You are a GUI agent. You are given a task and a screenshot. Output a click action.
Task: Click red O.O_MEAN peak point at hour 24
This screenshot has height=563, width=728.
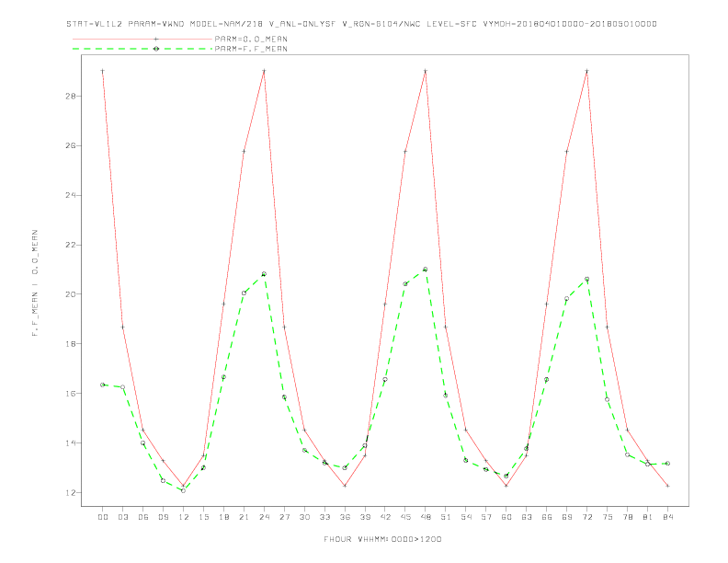[x=264, y=71]
